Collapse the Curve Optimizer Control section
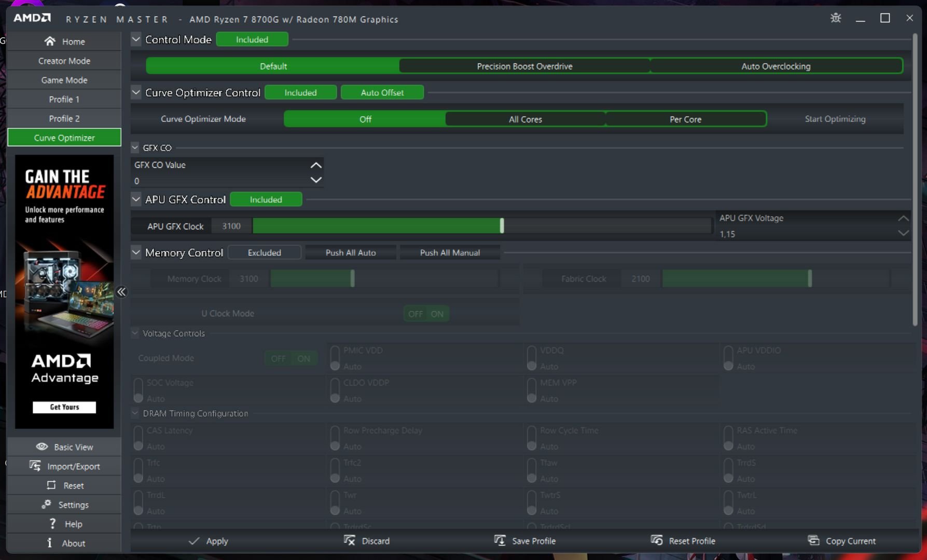Viewport: 927px width, 560px height. (x=136, y=92)
